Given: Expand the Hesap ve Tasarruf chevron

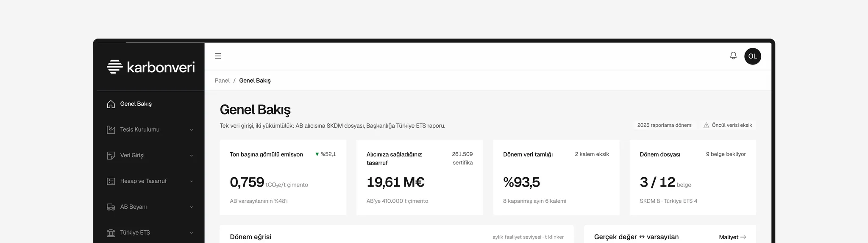Looking at the screenshot, I should coord(191,182).
